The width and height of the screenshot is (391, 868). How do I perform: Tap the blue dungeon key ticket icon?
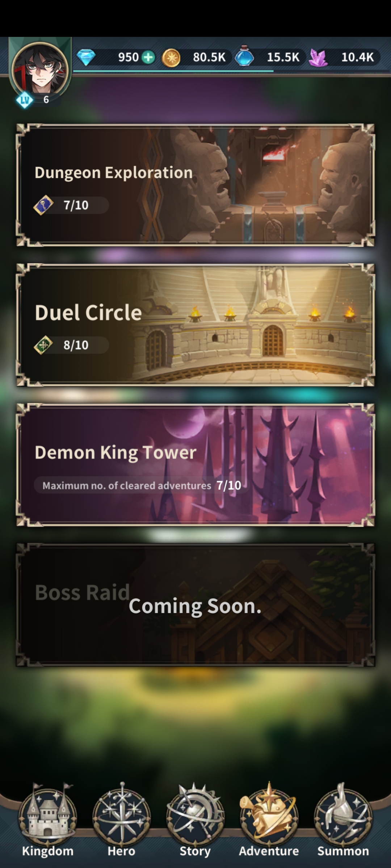click(x=43, y=205)
